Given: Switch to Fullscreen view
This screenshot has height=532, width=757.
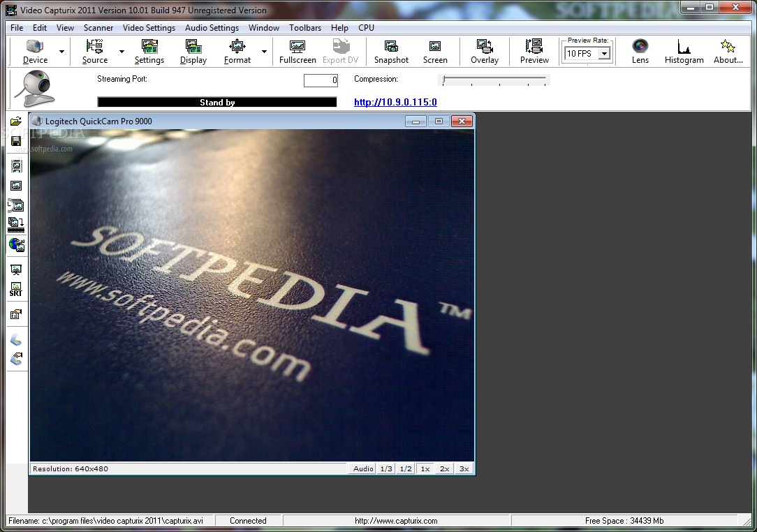Looking at the screenshot, I should [x=297, y=52].
